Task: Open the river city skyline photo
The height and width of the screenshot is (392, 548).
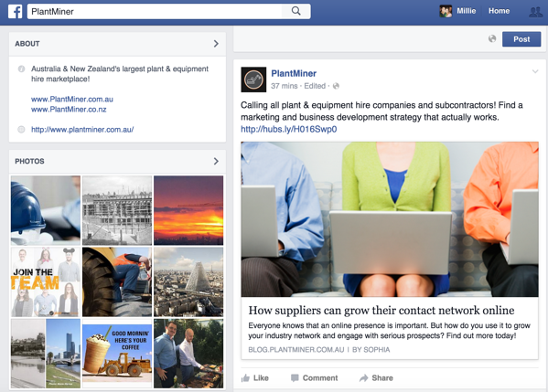Action: click(46, 354)
